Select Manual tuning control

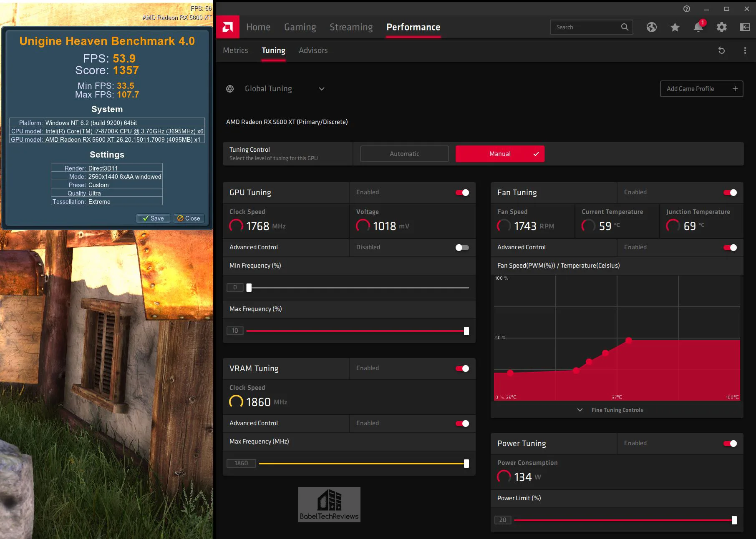point(500,154)
